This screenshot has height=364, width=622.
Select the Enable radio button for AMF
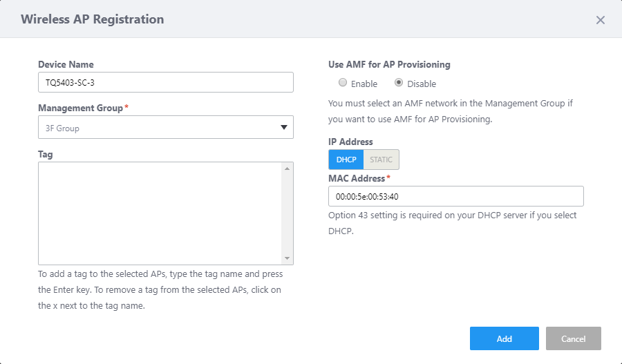pos(343,83)
